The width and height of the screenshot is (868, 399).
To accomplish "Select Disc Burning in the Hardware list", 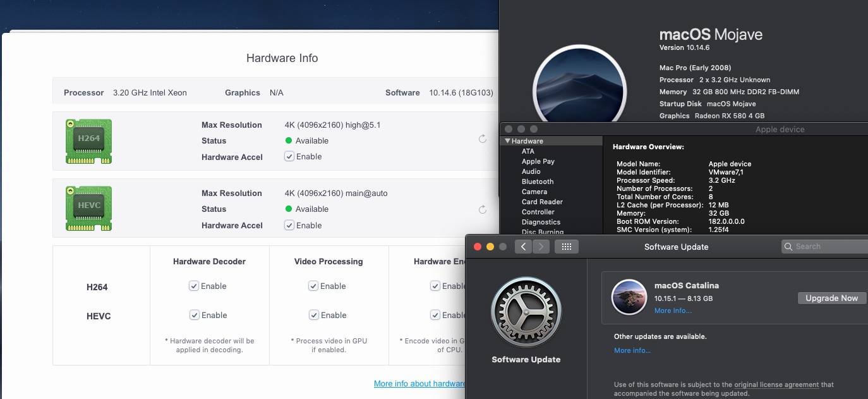I will 543,232.
